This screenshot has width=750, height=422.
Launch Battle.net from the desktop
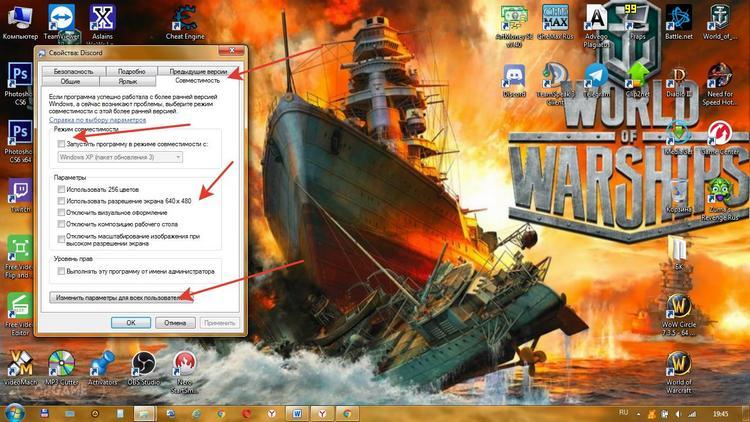(x=679, y=22)
